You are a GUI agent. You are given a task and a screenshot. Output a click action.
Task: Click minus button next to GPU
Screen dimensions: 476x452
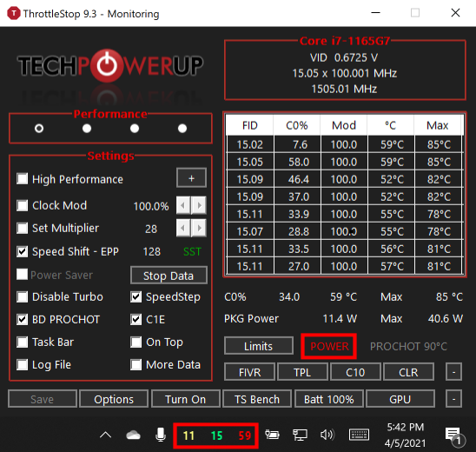pos(453,399)
